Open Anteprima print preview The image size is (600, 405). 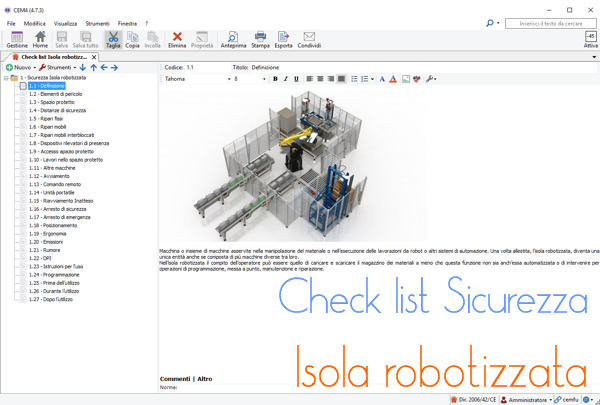click(x=232, y=39)
